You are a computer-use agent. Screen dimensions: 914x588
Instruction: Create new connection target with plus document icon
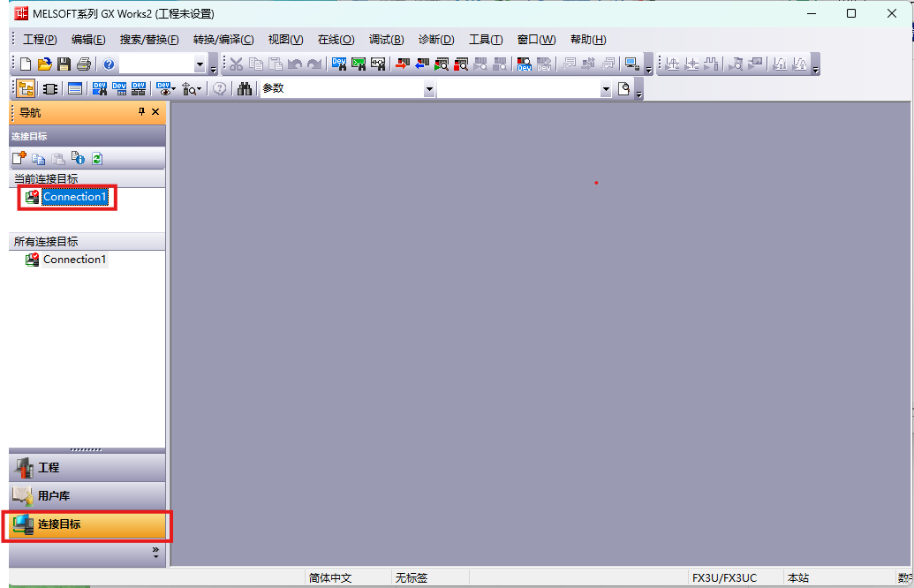click(x=19, y=158)
